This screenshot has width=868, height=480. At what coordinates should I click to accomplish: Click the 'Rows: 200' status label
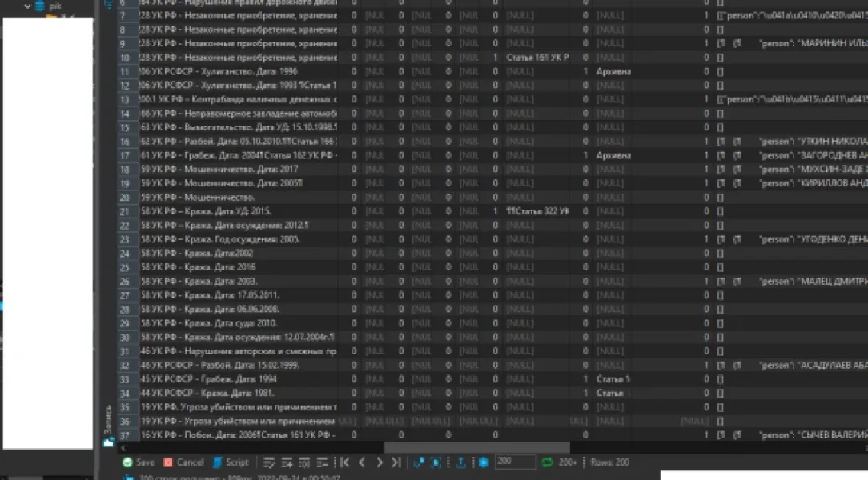pyautogui.click(x=609, y=462)
